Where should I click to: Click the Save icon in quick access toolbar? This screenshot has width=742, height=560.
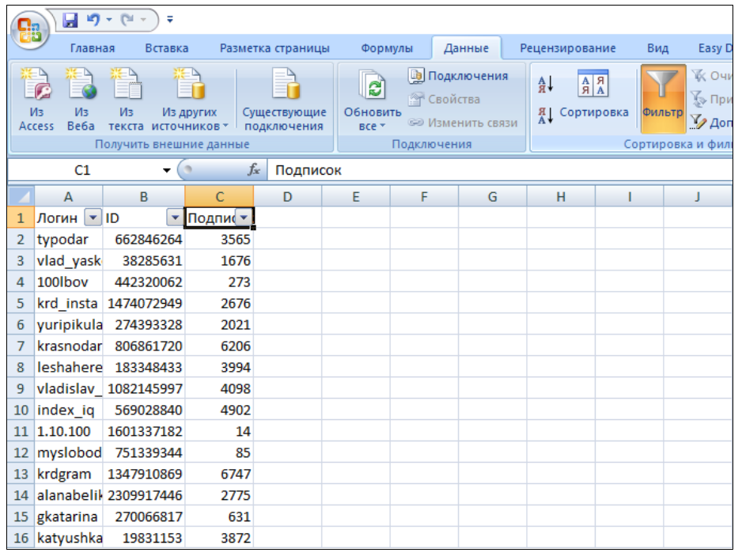pyautogui.click(x=70, y=18)
